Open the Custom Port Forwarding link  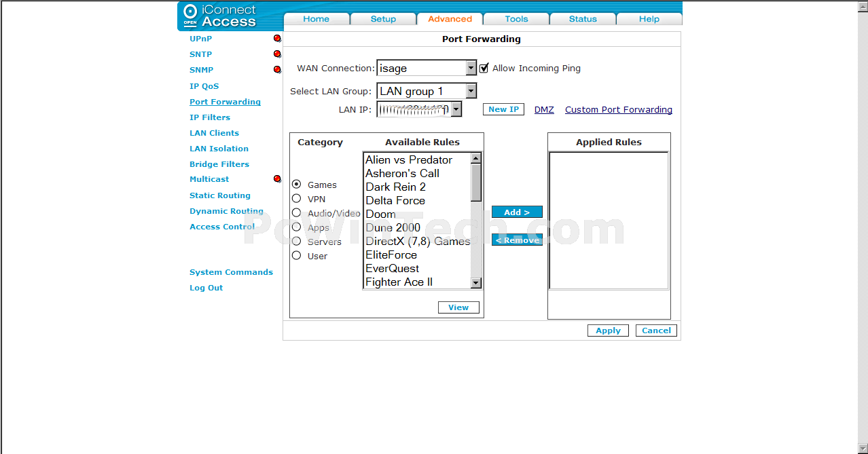[x=619, y=109]
